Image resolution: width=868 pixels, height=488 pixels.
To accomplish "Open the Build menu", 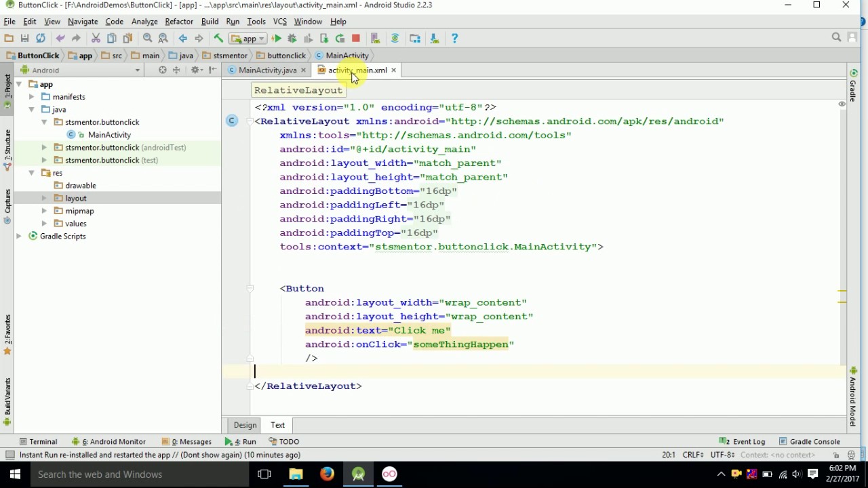I will (x=210, y=22).
